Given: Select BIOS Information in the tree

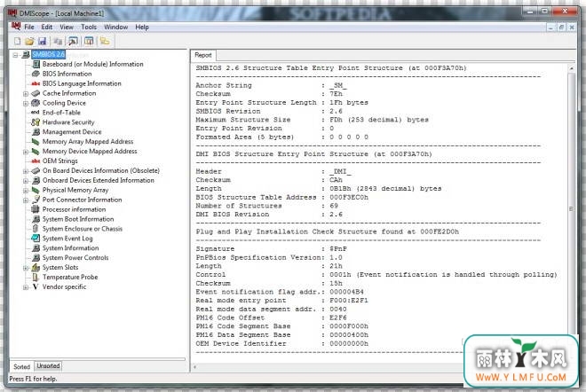Looking at the screenshot, I should (67, 74).
